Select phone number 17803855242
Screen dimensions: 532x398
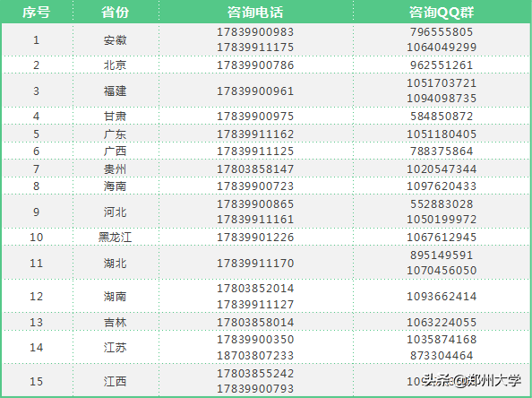point(255,373)
